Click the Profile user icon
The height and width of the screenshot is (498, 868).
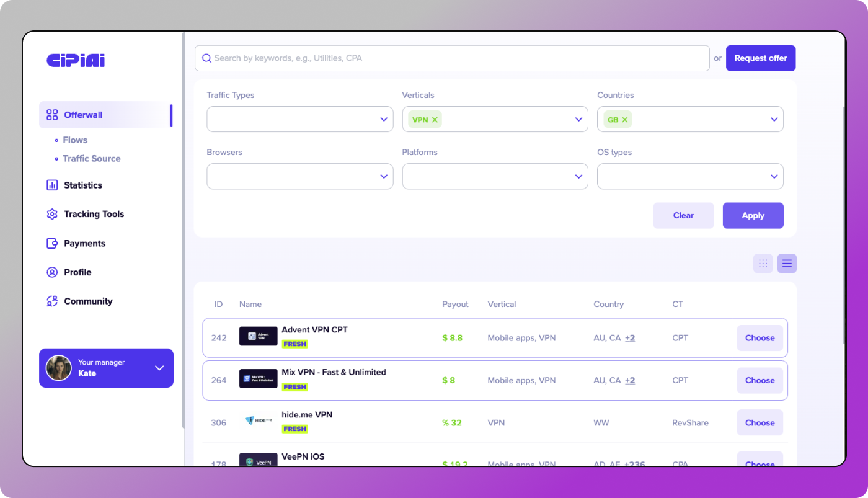pos(52,272)
